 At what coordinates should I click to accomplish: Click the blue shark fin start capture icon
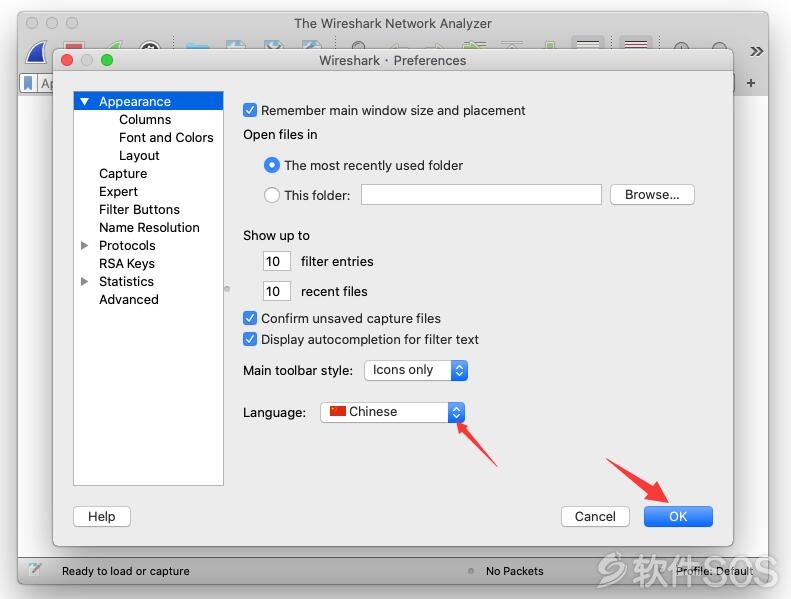(36, 52)
